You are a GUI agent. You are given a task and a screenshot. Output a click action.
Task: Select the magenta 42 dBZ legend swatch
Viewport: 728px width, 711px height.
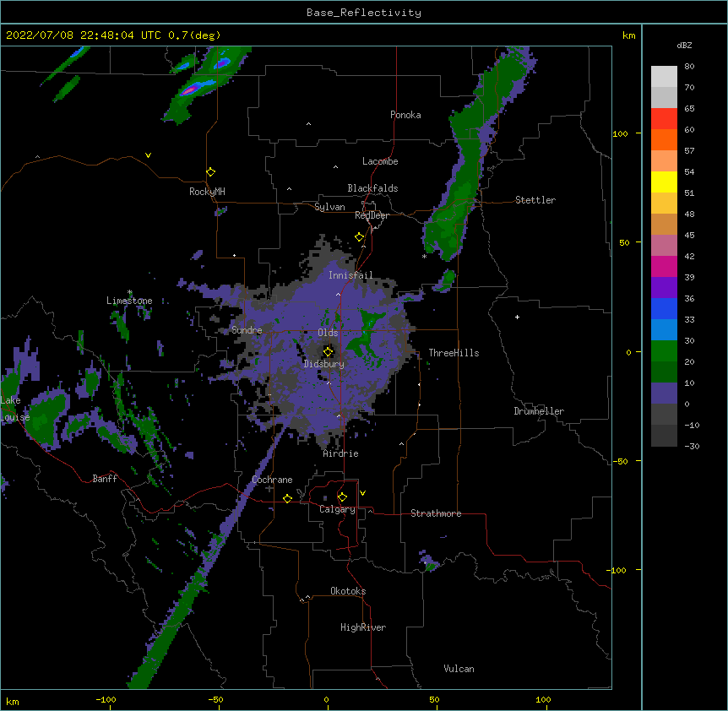coord(664,266)
